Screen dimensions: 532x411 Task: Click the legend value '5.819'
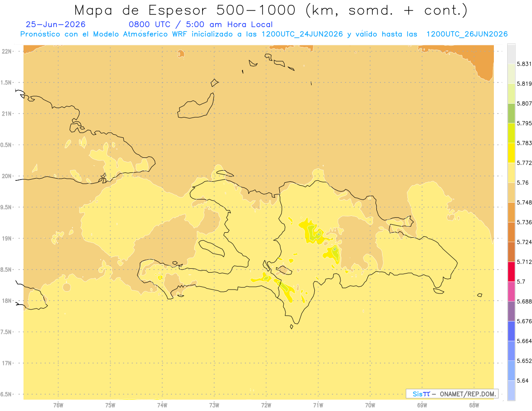pos(524,83)
